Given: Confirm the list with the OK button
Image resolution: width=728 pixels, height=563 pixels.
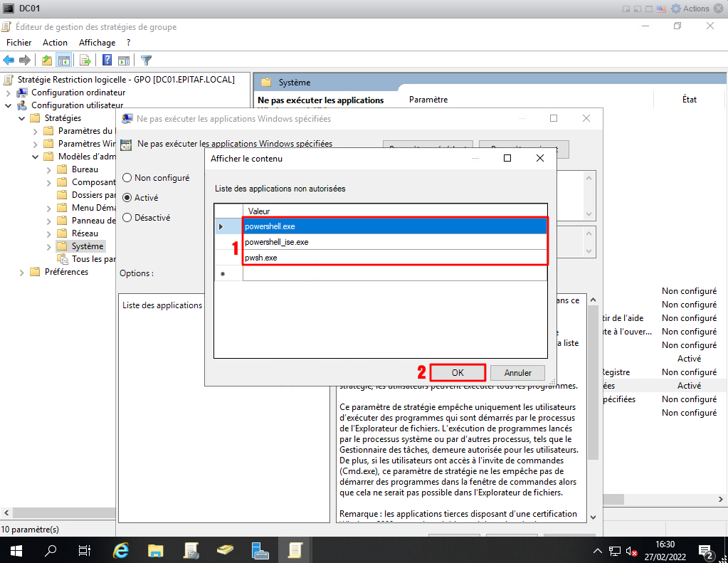Looking at the screenshot, I should (x=458, y=372).
